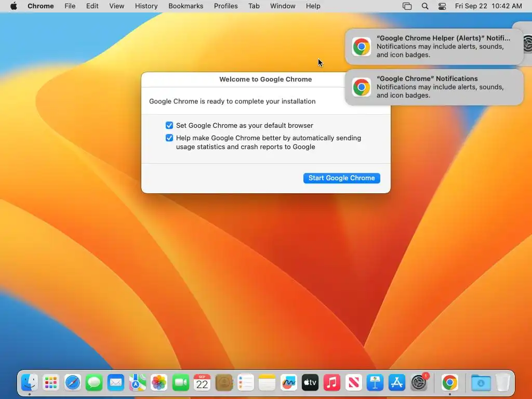The width and height of the screenshot is (532, 399).
Task: Open Spotlight search in menu bar
Action: pyautogui.click(x=425, y=6)
